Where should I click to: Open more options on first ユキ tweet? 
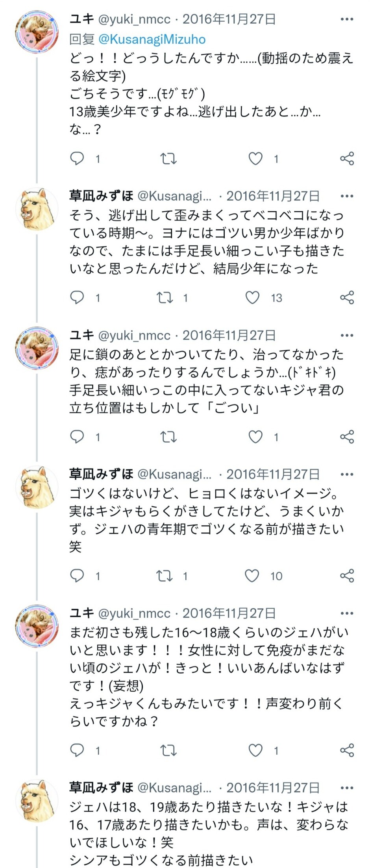click(x=347, y=19)
